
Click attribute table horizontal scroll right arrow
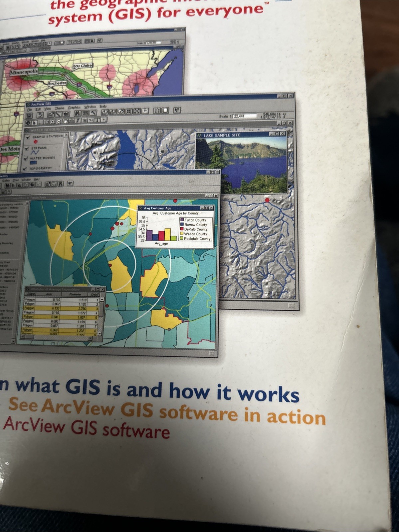tap(90, 338)
